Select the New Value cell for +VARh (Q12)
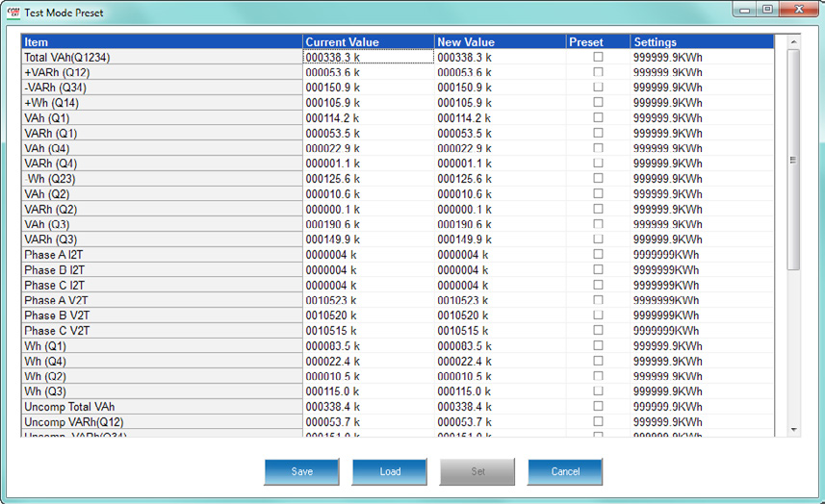825x504 pixels. coord(500,72)
